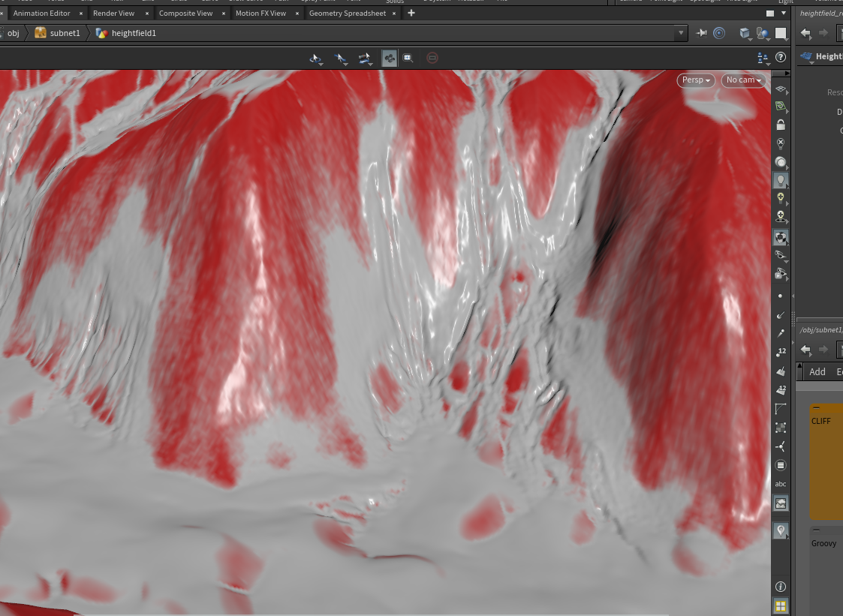Click the template display sunglasses icon
The height and width of the screenshot is (616, 843).
point(781,274)
